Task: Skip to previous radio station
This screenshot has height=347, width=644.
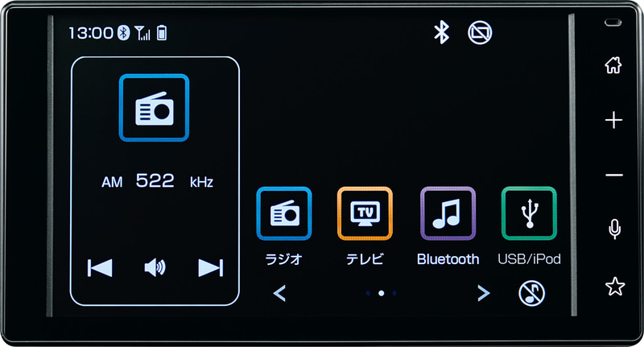Action: coord(100,268)
